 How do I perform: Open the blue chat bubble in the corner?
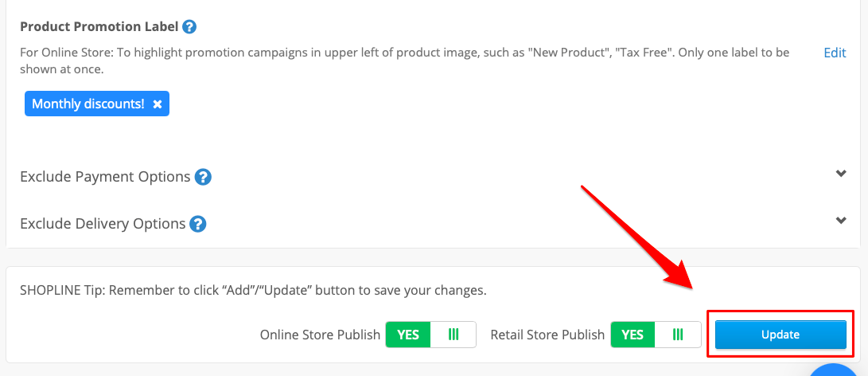(836, 370)
